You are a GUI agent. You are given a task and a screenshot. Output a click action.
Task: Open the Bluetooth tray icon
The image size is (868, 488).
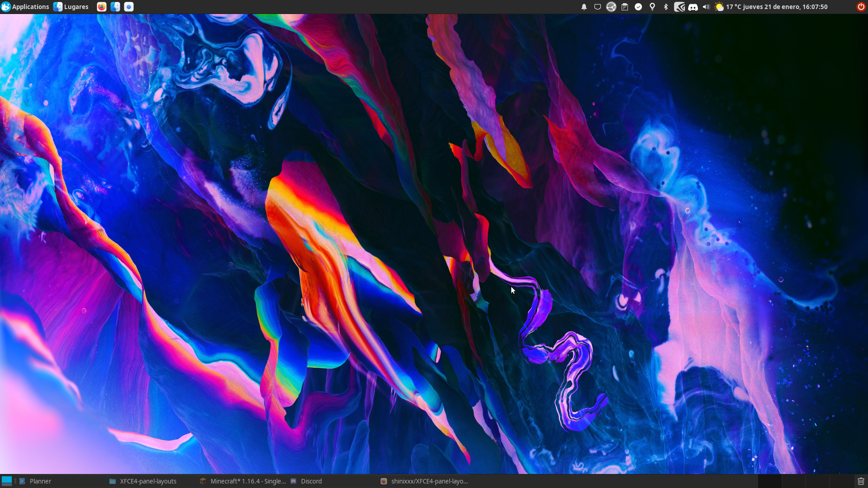(666, 7)
